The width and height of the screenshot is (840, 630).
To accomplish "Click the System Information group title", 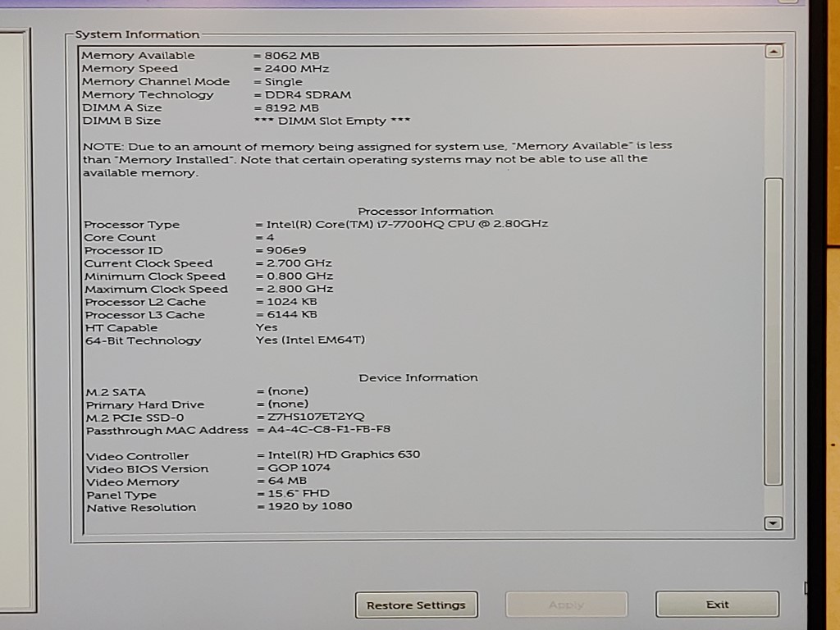I will click(137, 34).
